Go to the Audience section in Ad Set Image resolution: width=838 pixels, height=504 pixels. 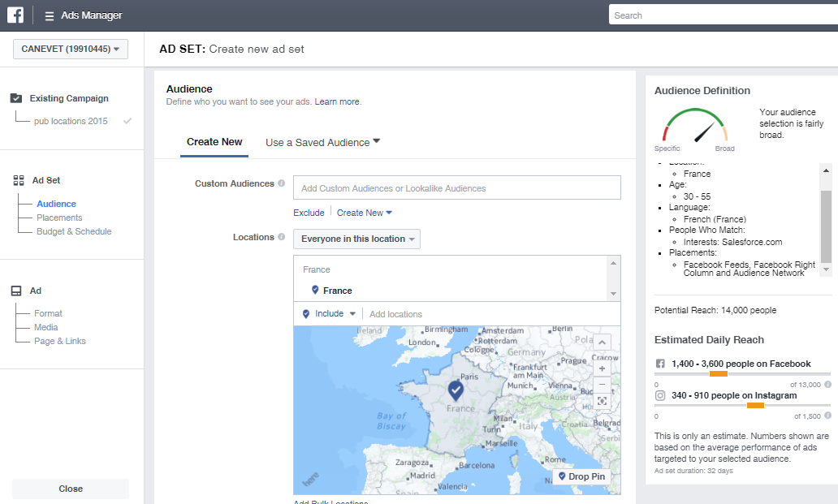(56, 204)
